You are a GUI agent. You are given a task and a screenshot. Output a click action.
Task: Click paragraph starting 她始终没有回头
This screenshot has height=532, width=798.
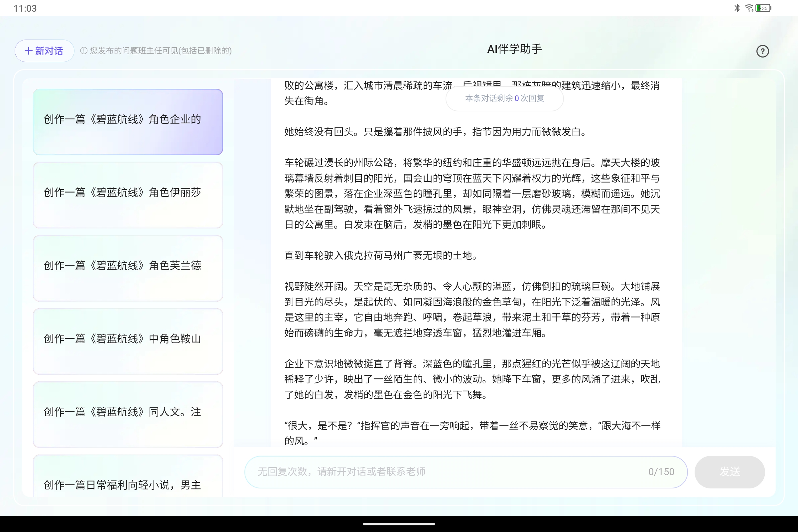[x=436, y=132]
